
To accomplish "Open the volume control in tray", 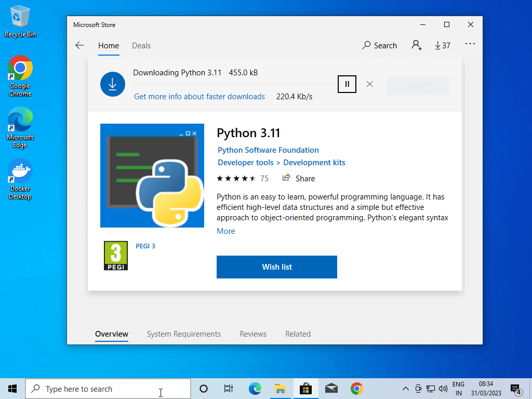I will tap(443, 389).
